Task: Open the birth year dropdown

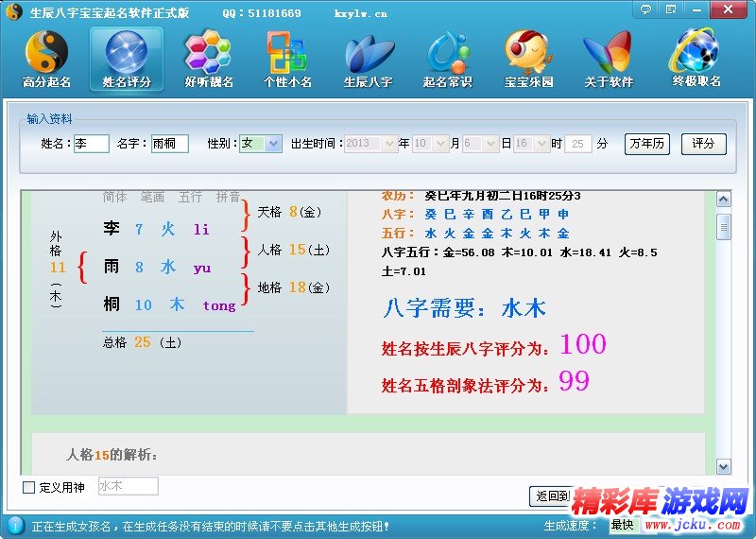Action: (x=389, y=144)
